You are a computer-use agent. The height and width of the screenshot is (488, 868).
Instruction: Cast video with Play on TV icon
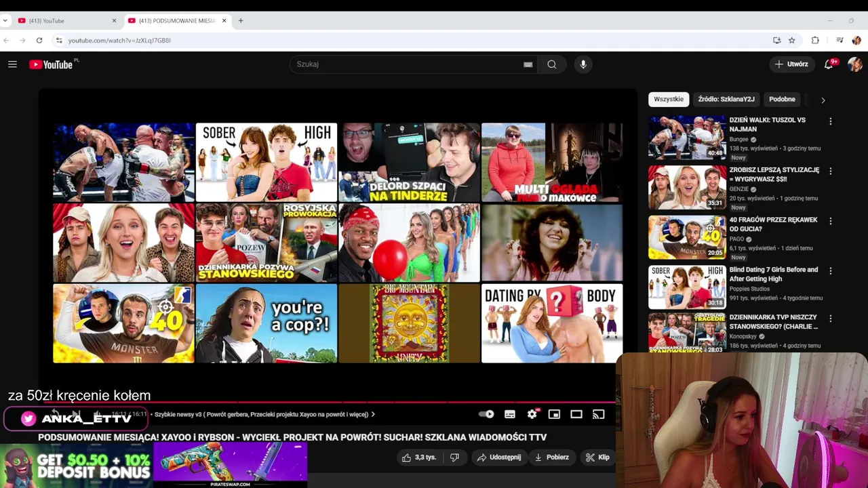pyautogui.click(x=598, y=414)
